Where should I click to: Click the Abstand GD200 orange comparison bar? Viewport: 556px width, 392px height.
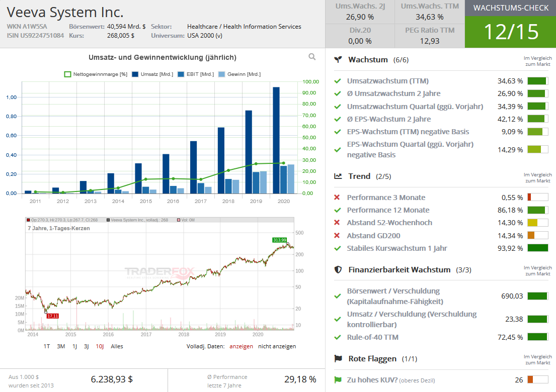click(537, 236)
